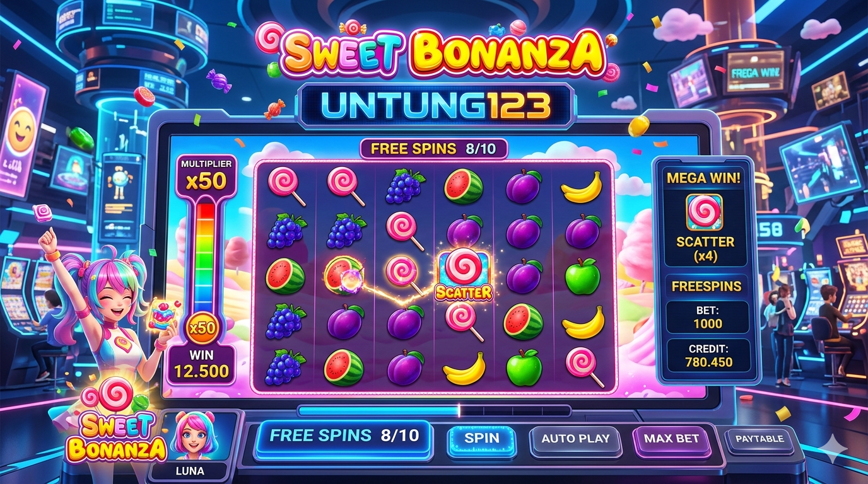Click the UNTUNG123 banner
Viewport: 868px width, 484px height.
click(436, 107)
